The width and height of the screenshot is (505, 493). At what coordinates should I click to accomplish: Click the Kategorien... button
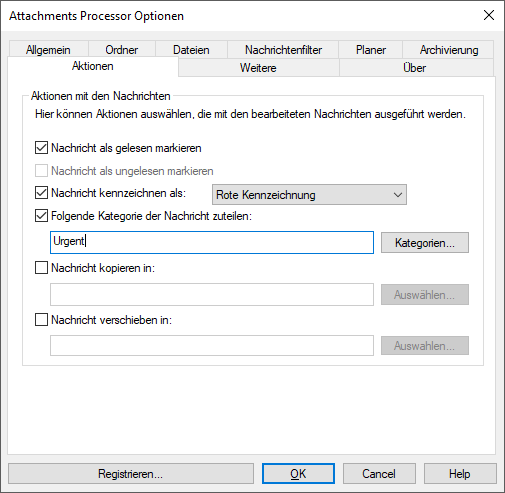(x=425, y=243)
